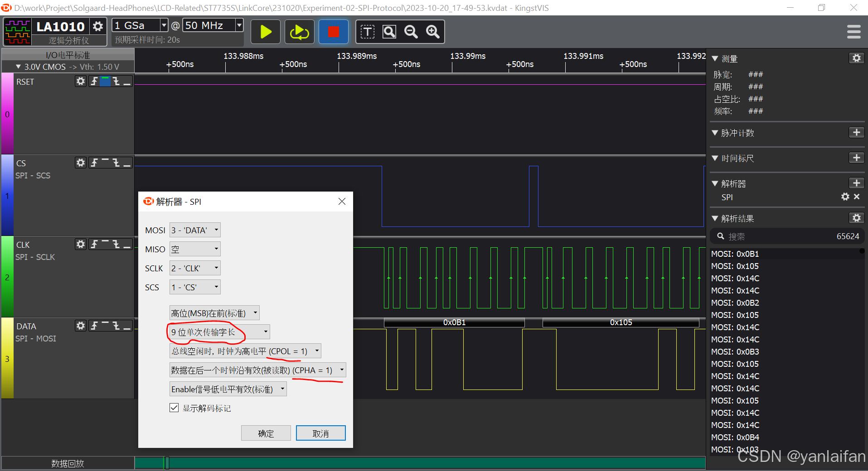This screenshot has height=471, width=868.
Task: Zoom out the waveform view
Action: pos(411,32)
